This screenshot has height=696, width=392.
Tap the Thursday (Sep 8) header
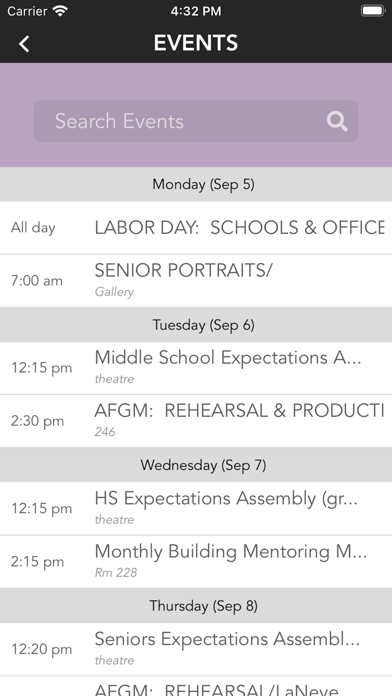pos(196,606)
